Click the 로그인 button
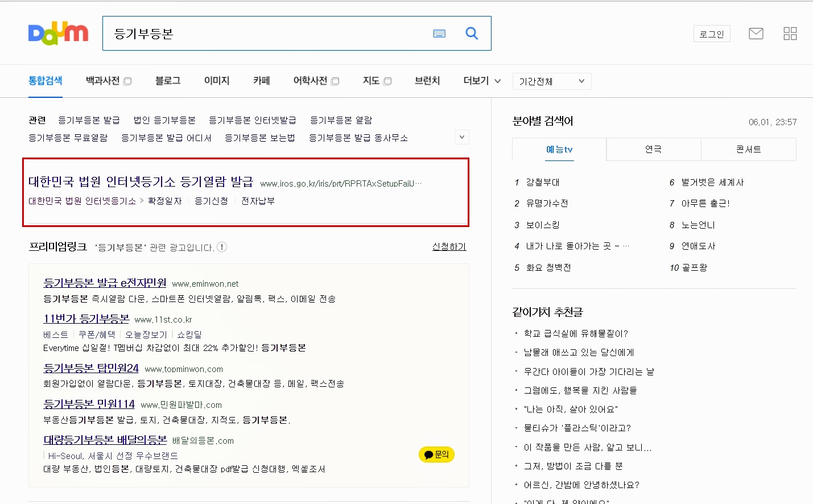The image size is (813, 504). click(x=711, y=33)
